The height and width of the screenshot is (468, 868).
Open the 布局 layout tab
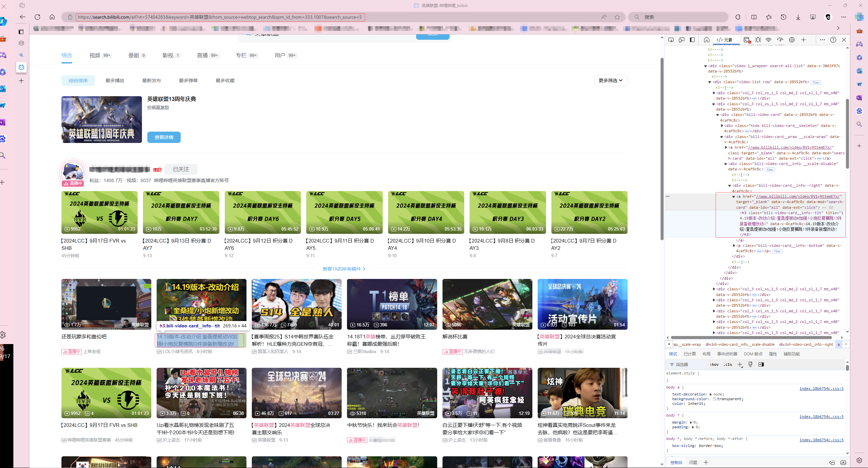(706, 354)
